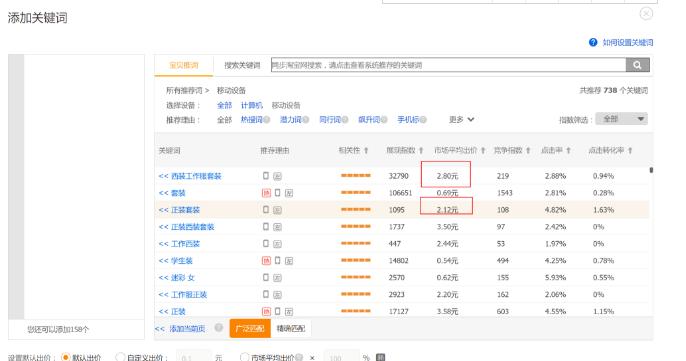This screenshot has height=361, width=686.
Task: Switch to the 宝贝推词 tab
Action: (x=184, y=66)
